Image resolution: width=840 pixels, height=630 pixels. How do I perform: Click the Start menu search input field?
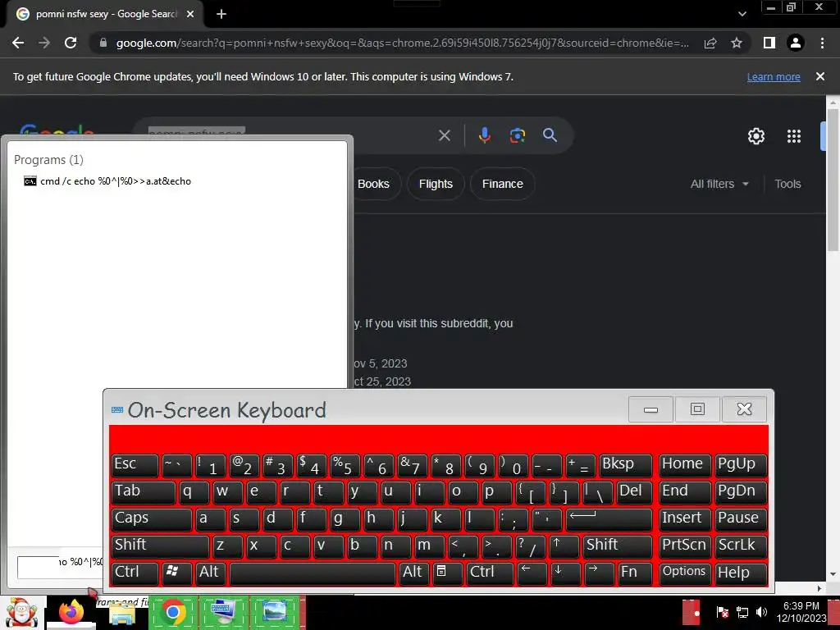(x=60, y=567)
